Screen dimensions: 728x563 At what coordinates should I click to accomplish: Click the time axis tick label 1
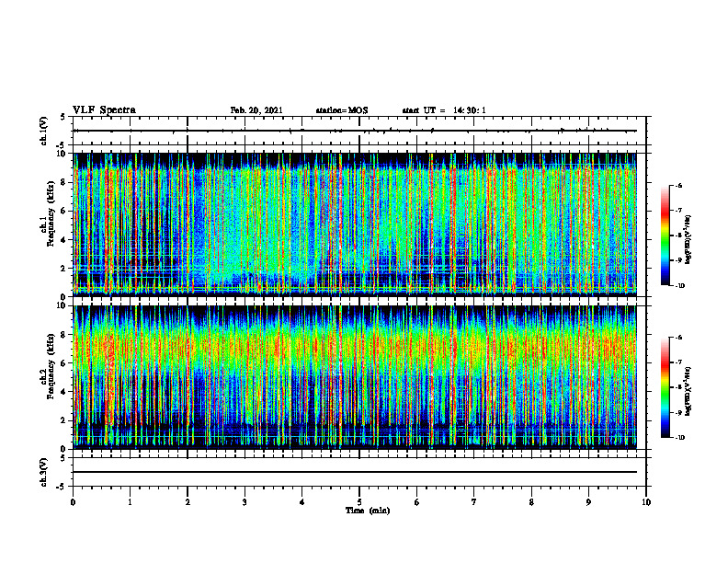click(130, 502)
